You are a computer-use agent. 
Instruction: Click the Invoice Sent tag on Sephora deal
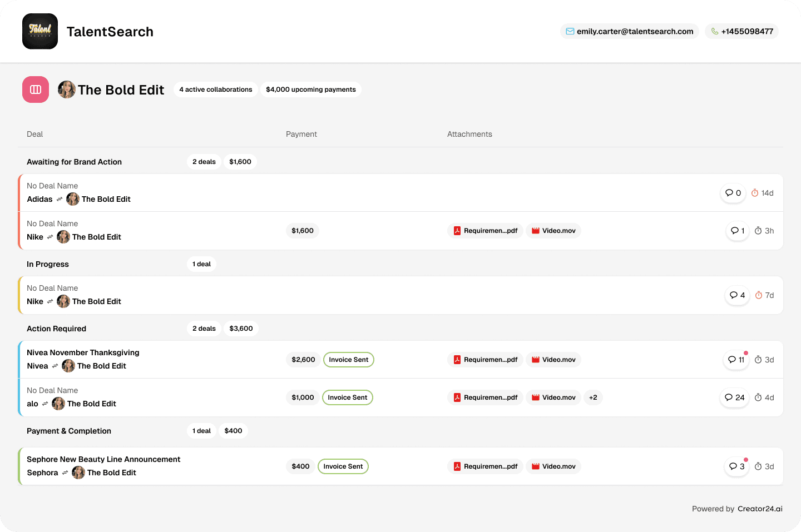click(x=343, y=466)
